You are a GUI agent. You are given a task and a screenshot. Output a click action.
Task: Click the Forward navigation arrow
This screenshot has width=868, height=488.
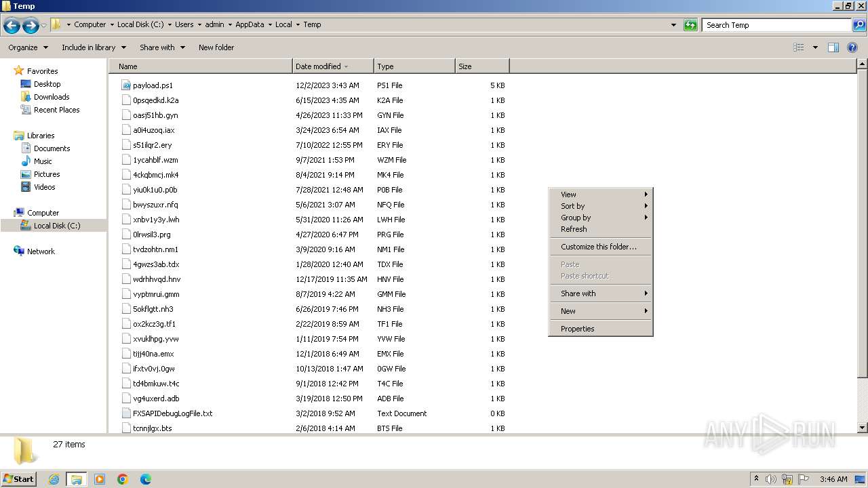click(x=31, y=25)
